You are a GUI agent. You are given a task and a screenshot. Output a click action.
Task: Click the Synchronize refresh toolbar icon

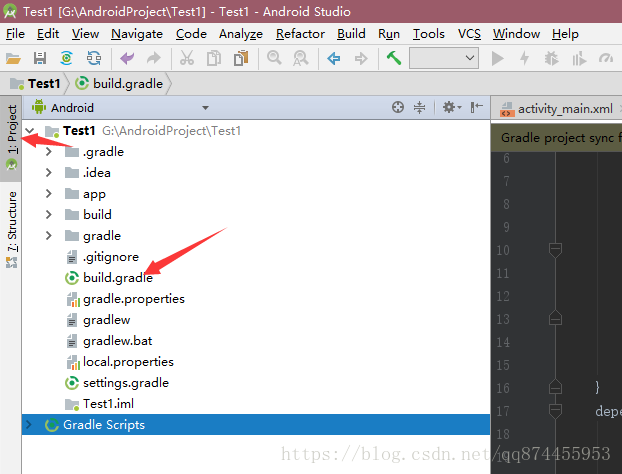94,59
